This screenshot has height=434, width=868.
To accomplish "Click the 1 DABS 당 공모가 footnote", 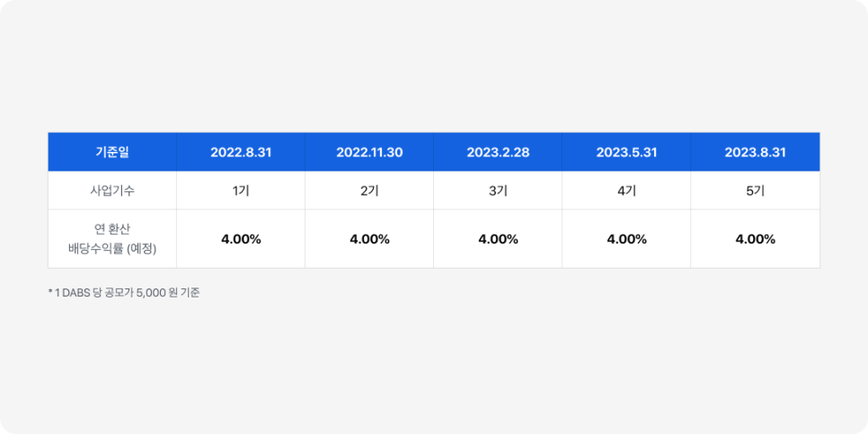I will click(x=94, y=293).
